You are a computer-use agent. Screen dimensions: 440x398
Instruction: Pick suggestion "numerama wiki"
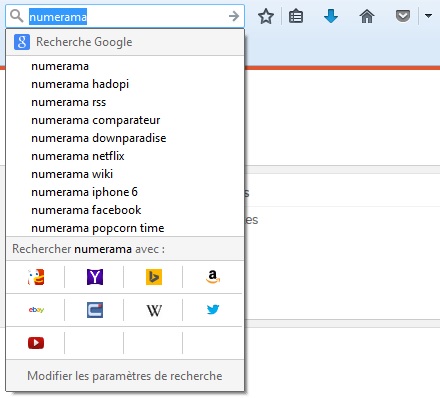(125, 174)
